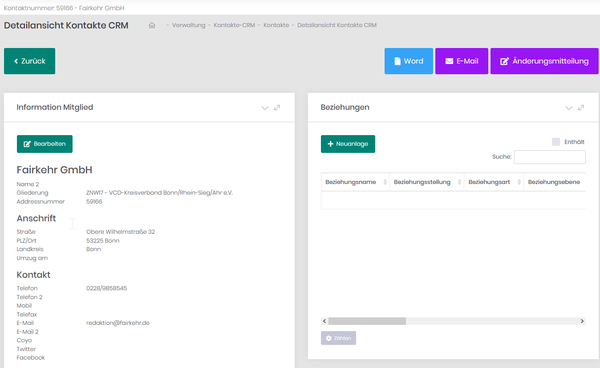Click the home icon in breadcrumb
The width and height of the screenshot is (600, 368).
pyautogui.click(x=152, y=25)
